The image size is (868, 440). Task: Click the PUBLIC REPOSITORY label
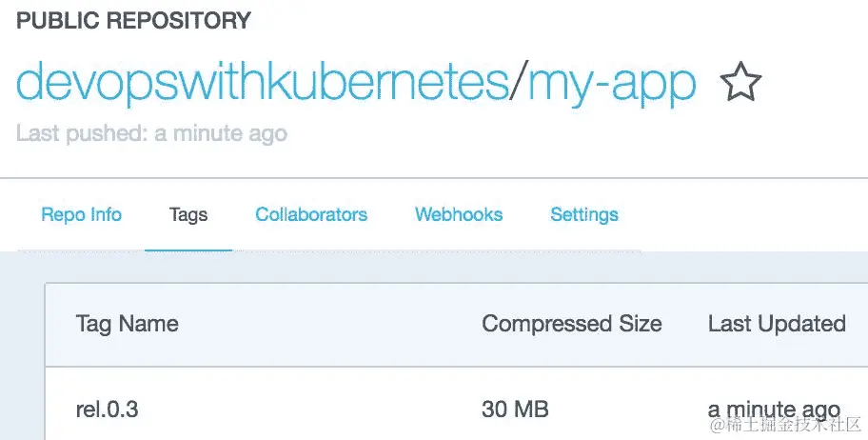coord(133,20)
